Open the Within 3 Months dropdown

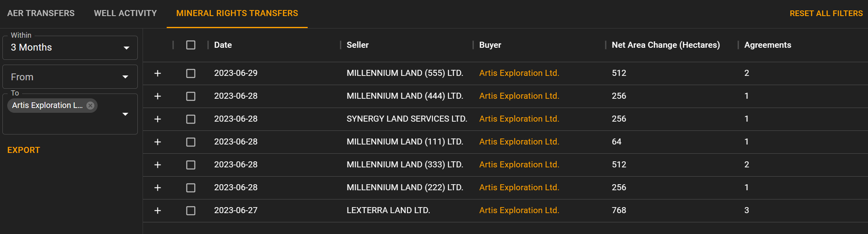70,48
